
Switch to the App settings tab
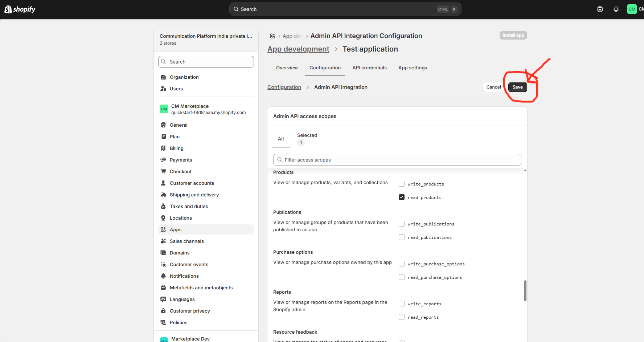(413, 68)
